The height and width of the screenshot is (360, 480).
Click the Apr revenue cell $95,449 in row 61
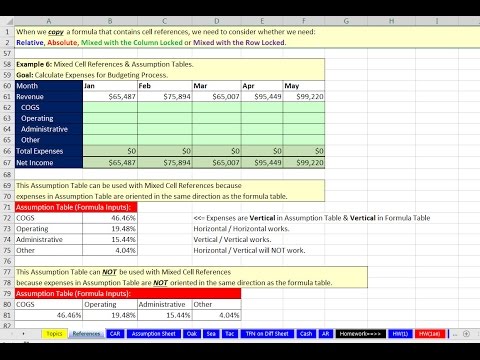[262, 97]
